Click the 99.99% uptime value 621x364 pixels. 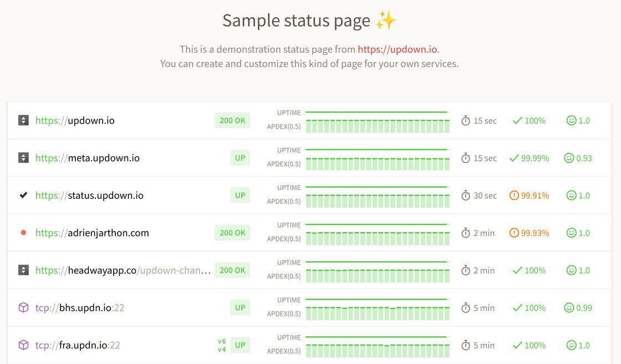[x=535, y=158]
